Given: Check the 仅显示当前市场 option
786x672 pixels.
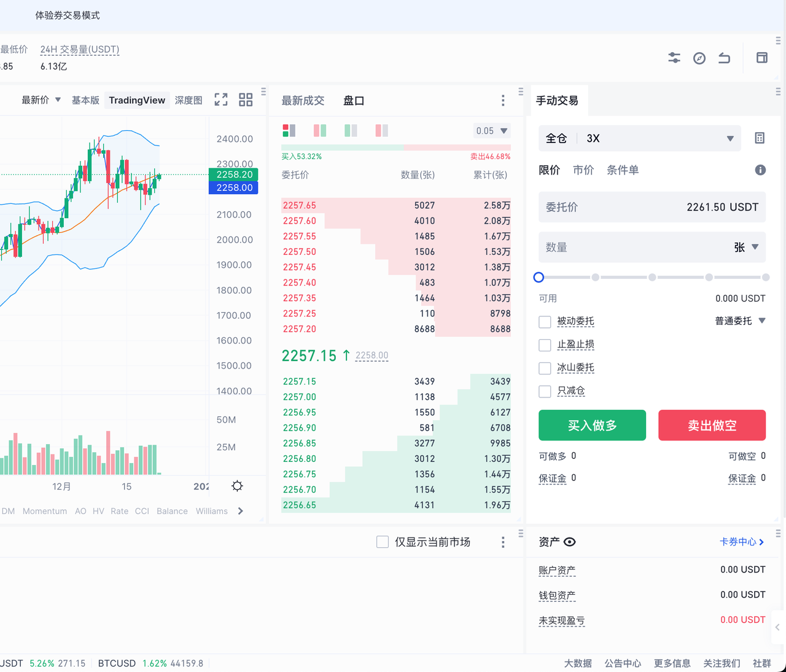Looking at the screenshot, I should tap(383, 542).
